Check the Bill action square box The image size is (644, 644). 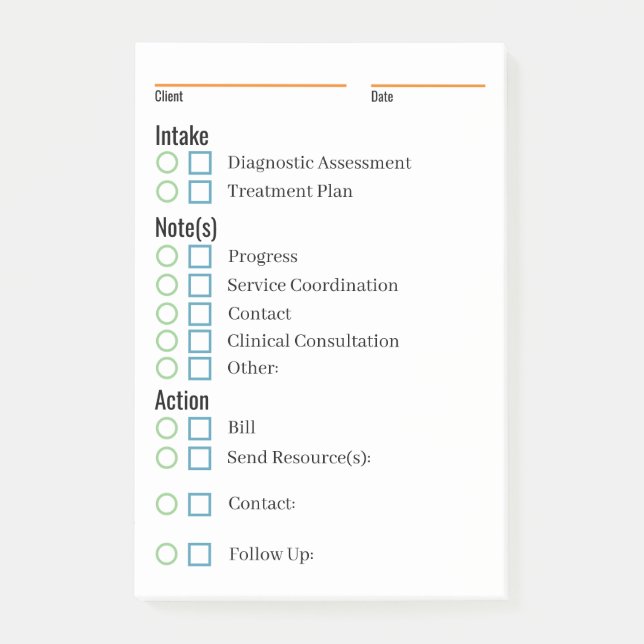[x=200, y=428]
